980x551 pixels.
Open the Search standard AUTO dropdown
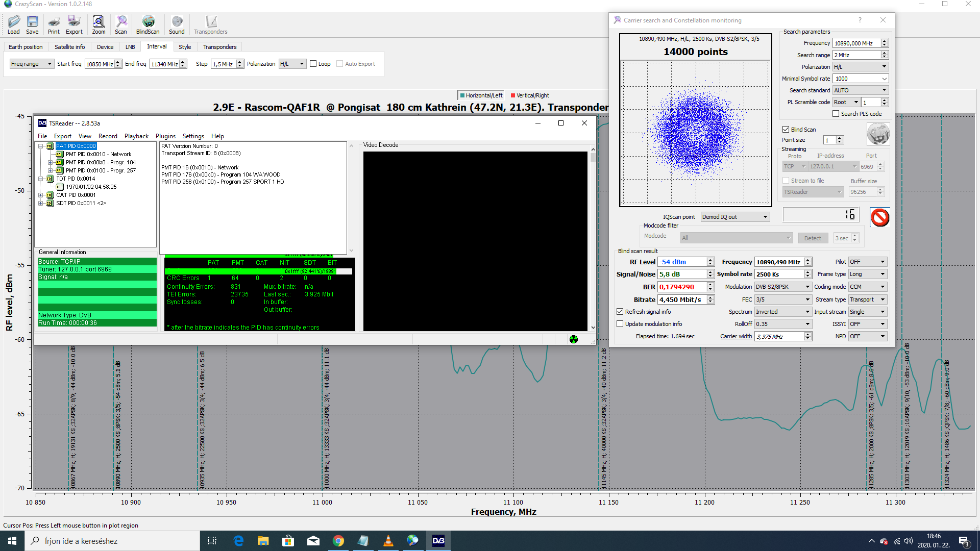pos(861,90)
